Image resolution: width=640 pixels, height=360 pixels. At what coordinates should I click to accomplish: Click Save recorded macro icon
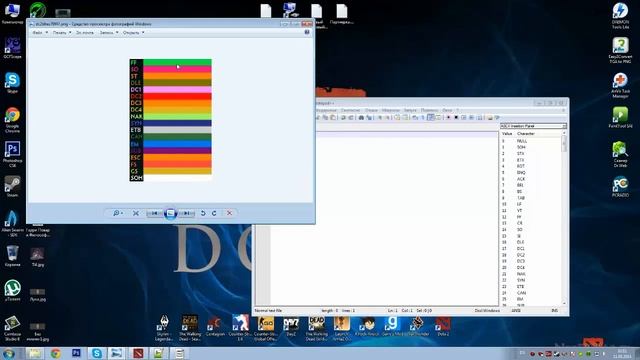coord(480,118)
